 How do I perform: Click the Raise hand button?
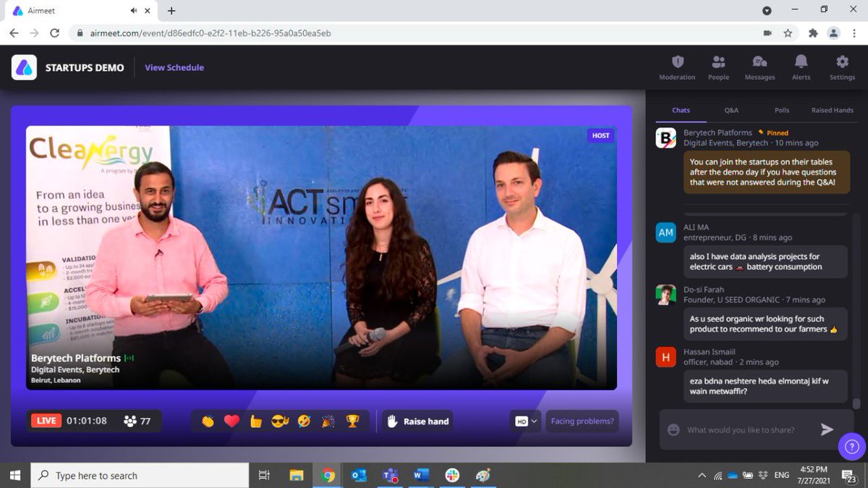click(418, 421)
